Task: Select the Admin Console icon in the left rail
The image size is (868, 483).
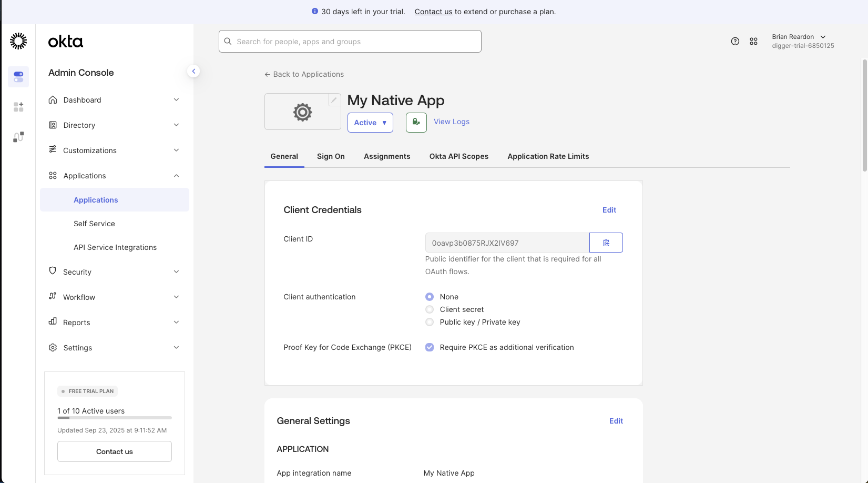Action: click(18, 76)
